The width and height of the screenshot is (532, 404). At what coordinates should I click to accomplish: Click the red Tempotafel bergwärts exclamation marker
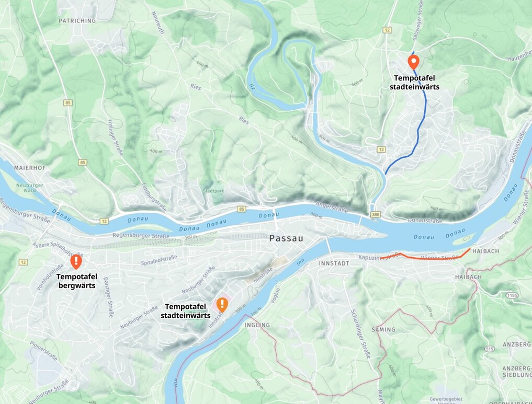tap(76, 261)
